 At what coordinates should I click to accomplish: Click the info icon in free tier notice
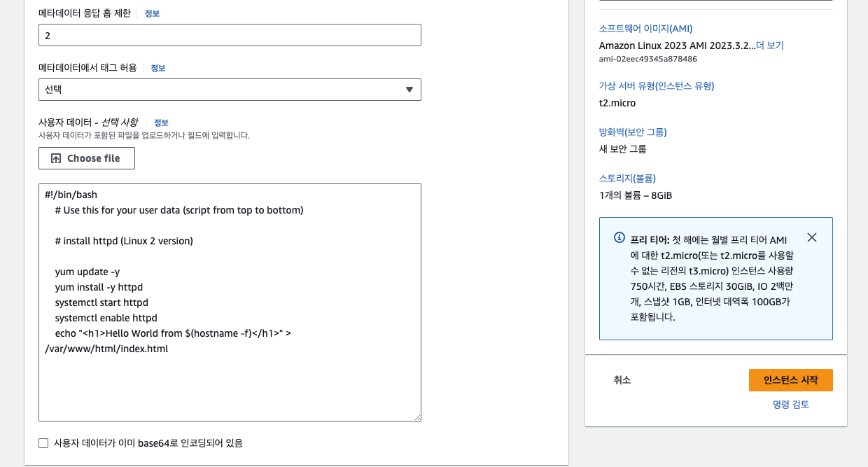tap(619, 237)
